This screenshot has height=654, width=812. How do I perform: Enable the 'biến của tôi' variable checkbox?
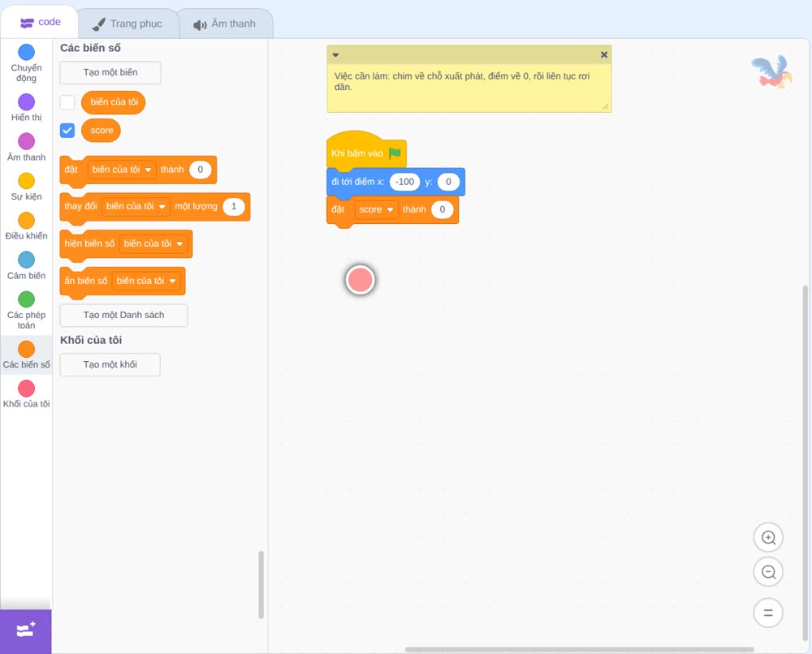67,102
